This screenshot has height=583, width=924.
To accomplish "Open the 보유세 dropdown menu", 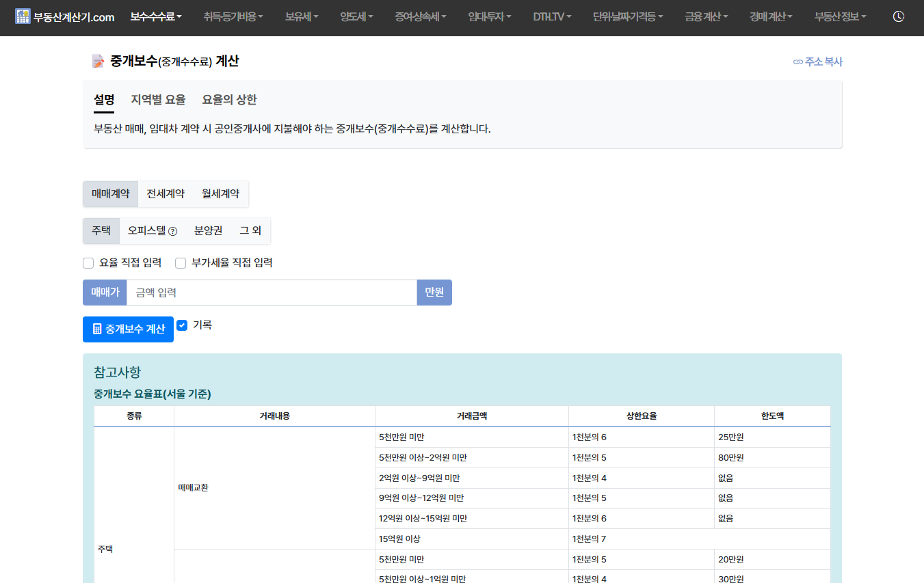I will [x=300, y=18].
